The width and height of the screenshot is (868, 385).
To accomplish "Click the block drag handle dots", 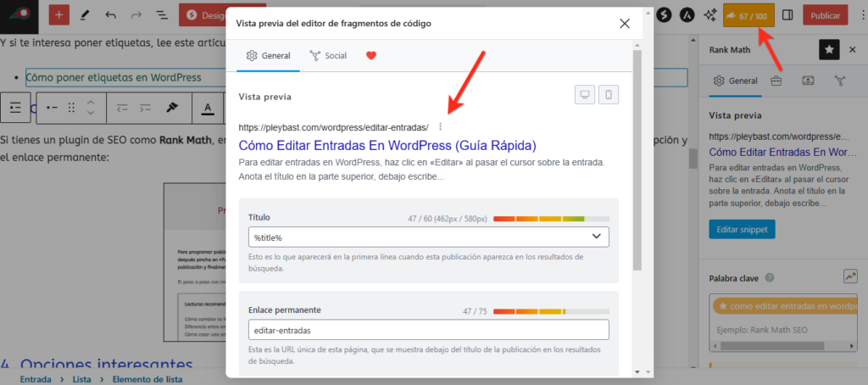I will pos(71,108).
